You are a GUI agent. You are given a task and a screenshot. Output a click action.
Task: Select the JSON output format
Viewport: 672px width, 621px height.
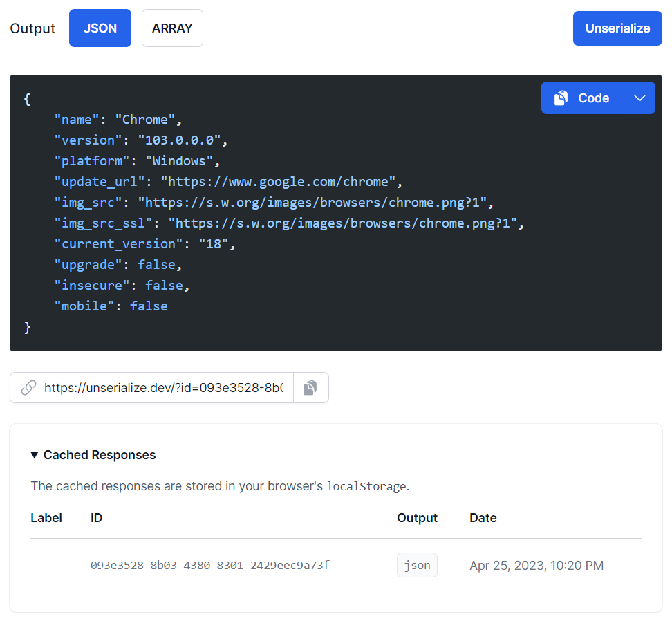(x=100, y=28)
